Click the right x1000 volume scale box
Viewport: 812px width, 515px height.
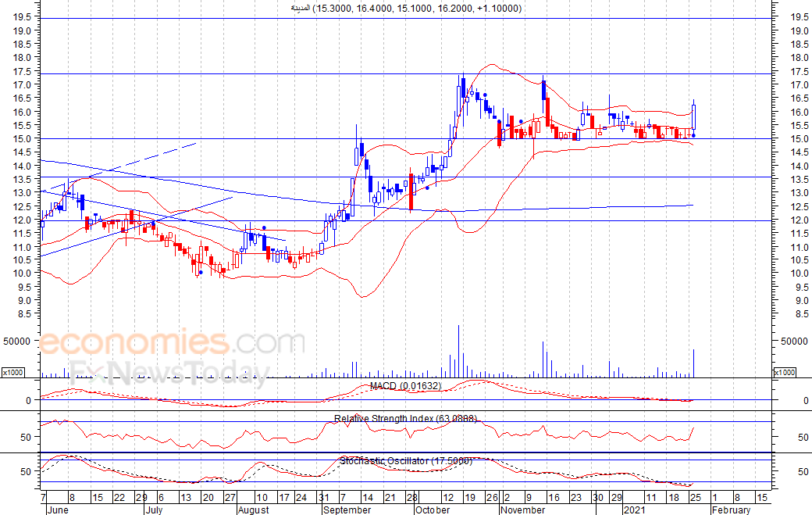(784, 373)
